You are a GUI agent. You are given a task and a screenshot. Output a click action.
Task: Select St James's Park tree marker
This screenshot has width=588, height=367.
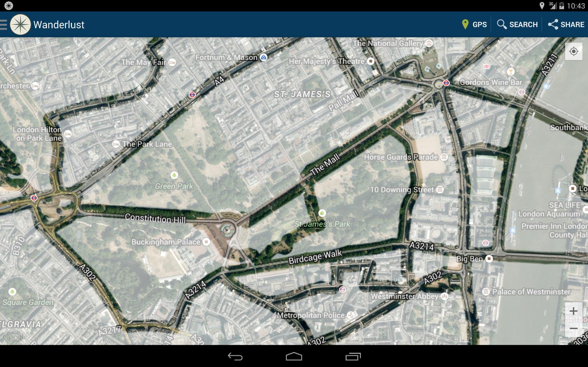click(322, 213)
